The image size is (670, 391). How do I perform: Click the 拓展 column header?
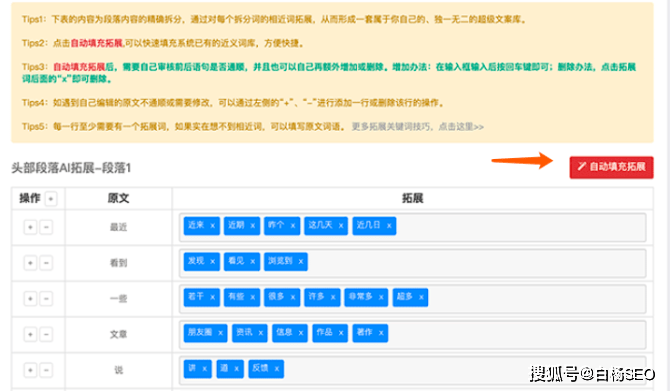[412, 198]
